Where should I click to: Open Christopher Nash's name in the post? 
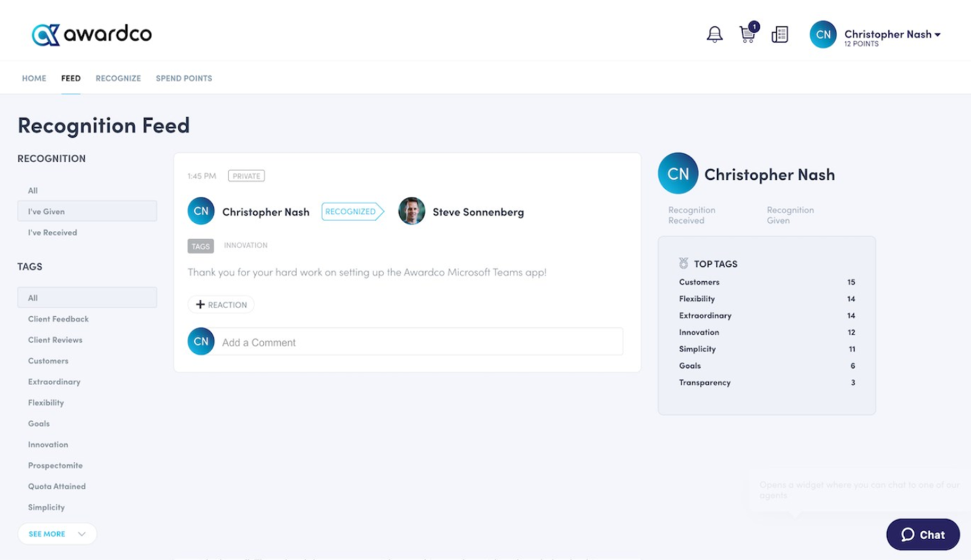pos(266,212)
